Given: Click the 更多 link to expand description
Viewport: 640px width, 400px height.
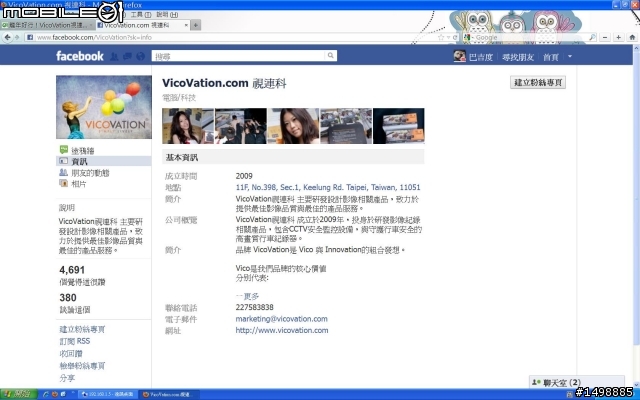Looking at the screenshot, I should (x=247, y=296).
